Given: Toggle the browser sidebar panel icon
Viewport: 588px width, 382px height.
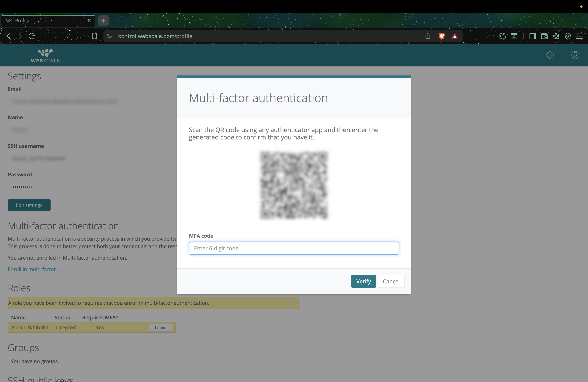Looking at the screenshot, I should (533, 36).
